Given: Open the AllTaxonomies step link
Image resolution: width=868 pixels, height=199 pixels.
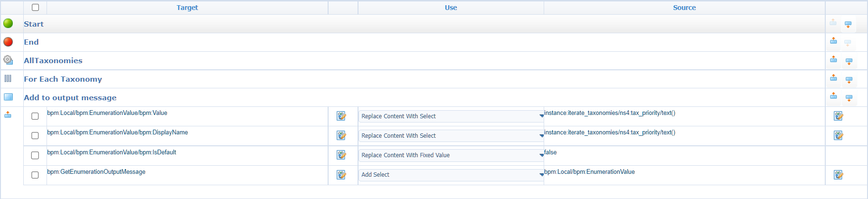Looking at the screenshot, I should [x=53, y=61].
